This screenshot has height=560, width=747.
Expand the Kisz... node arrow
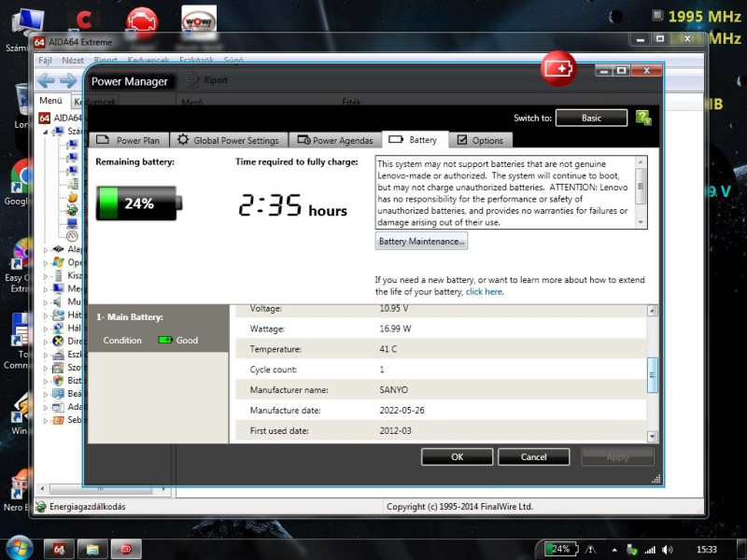(x=46, y=275)
